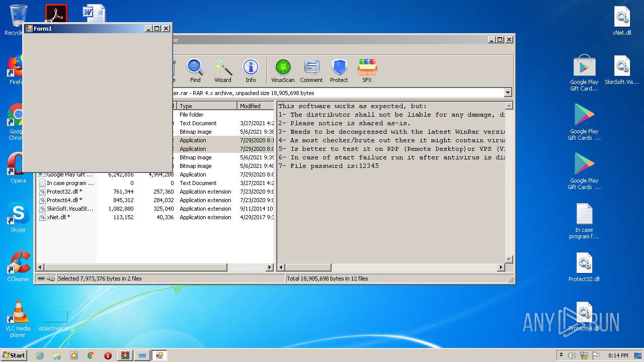Image resolution: width=644 pixels, height=362 pixels.
Task: Click the key icon in WinRAR status bar
Action: [x=51, y=279]
